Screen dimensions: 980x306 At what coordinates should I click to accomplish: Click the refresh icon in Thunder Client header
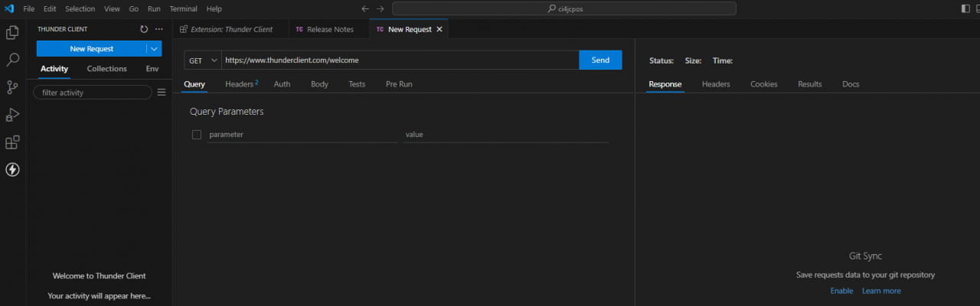pos(144,29)
